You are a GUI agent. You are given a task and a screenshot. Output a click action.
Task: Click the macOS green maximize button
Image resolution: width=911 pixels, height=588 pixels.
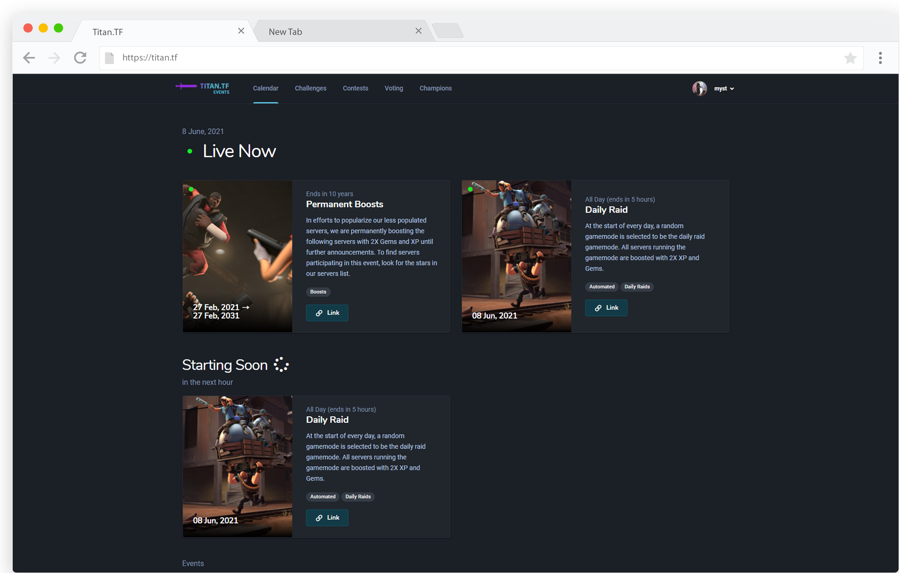(x=59, y=28)
